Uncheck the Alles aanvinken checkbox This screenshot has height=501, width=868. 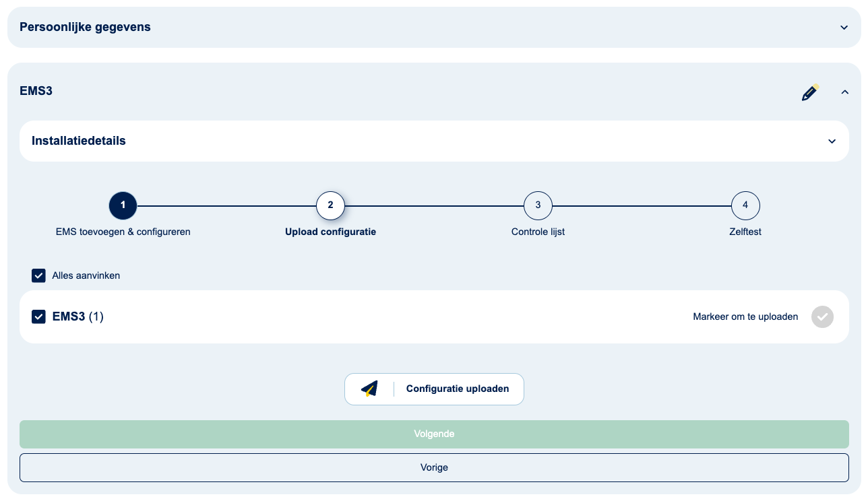click(38, 275)
